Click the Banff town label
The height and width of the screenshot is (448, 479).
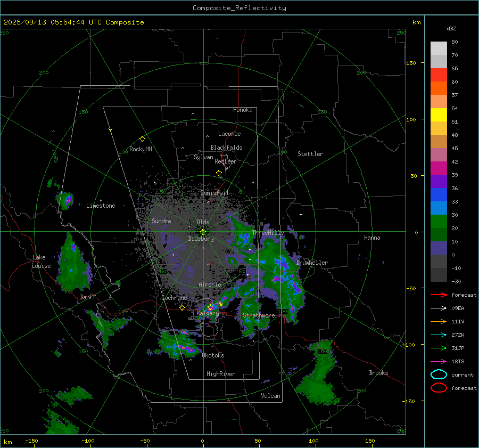pos(88,297)
